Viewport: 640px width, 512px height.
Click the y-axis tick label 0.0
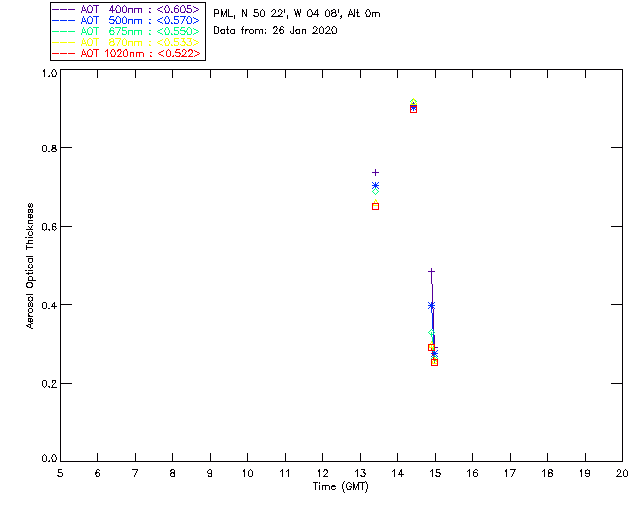[x=49, y=459]
